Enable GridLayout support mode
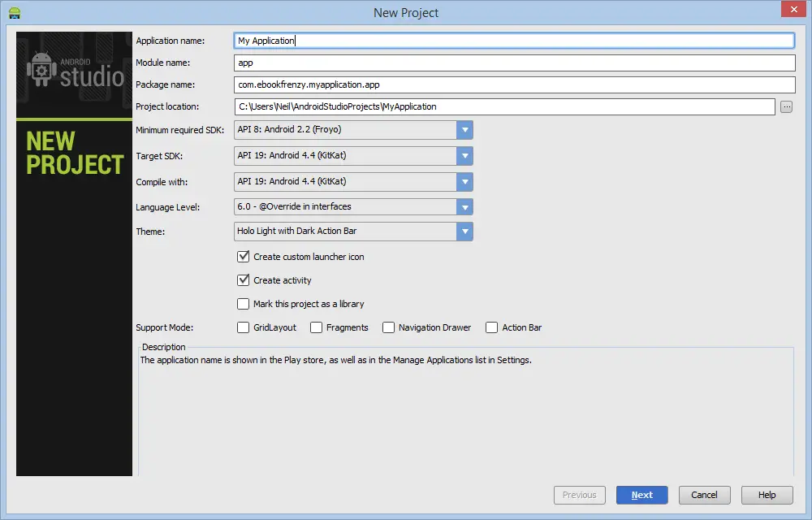The height and width of the screenshot is (520, 812). pos(244,327)
